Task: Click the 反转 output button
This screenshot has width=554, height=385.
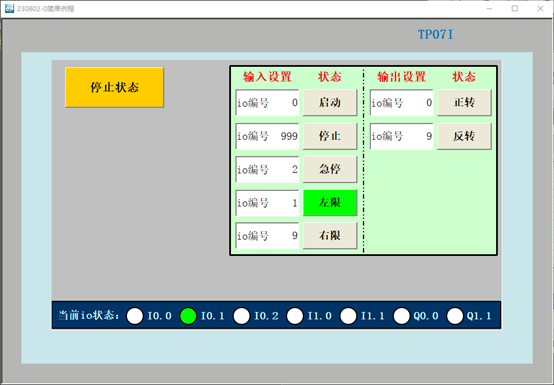Action: point(464,136)
